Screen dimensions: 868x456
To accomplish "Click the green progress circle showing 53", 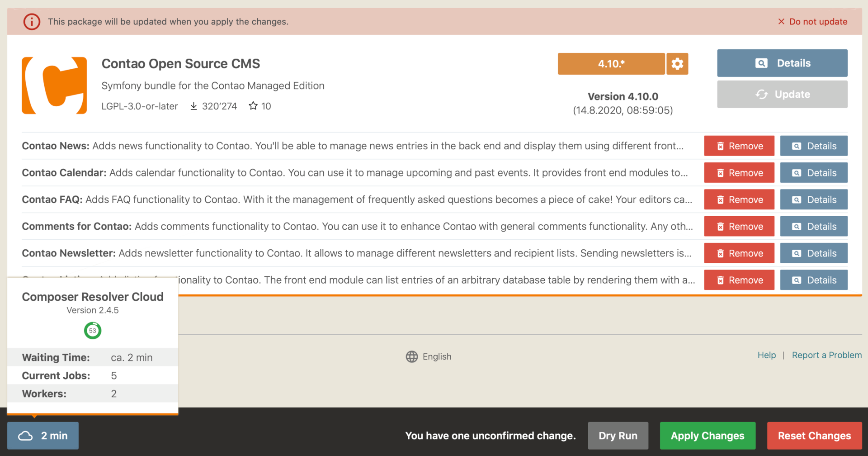I will pos(93,331).
